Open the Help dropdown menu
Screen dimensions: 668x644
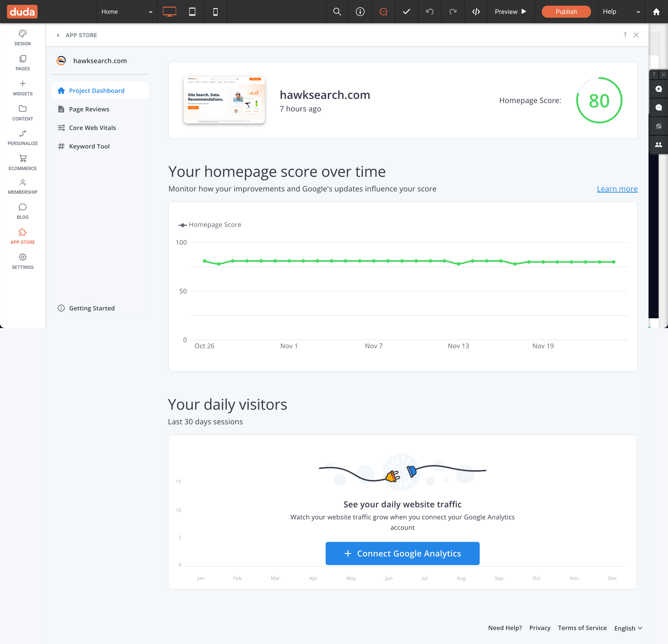(x=621, y=11)
